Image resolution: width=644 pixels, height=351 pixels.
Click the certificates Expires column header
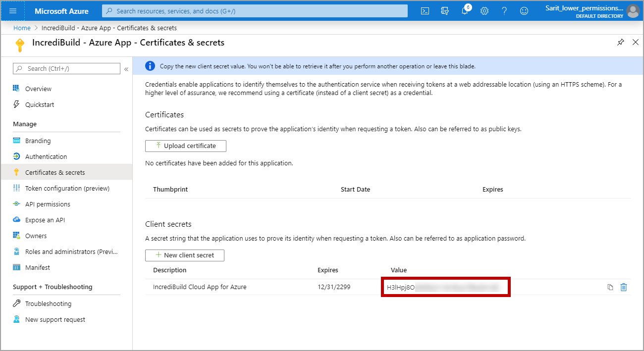pyautogui.click(x=493, y=189)
